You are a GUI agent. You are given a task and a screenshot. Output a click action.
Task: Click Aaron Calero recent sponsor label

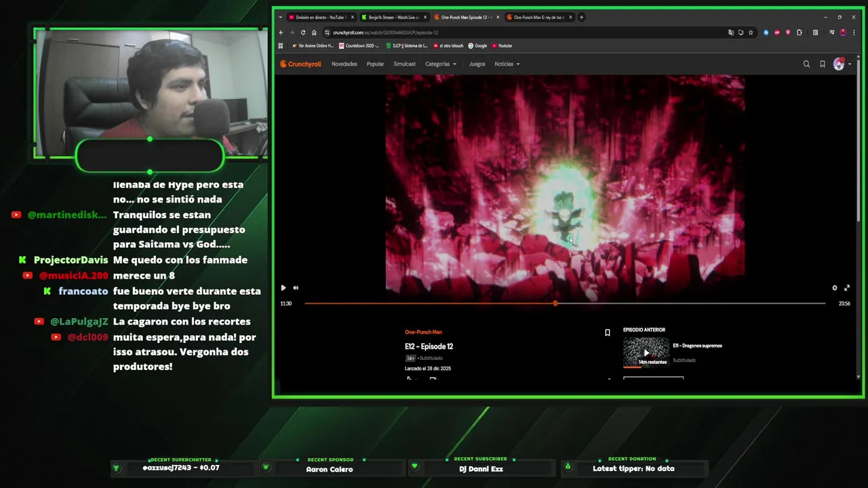[x=330, y=469]
